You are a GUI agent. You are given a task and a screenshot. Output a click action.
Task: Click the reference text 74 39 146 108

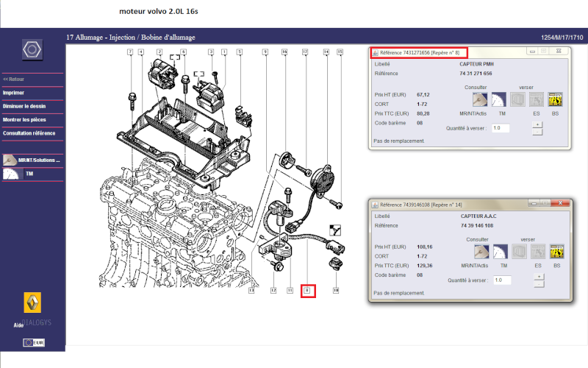pyautogui.click(x=477, y=226)
